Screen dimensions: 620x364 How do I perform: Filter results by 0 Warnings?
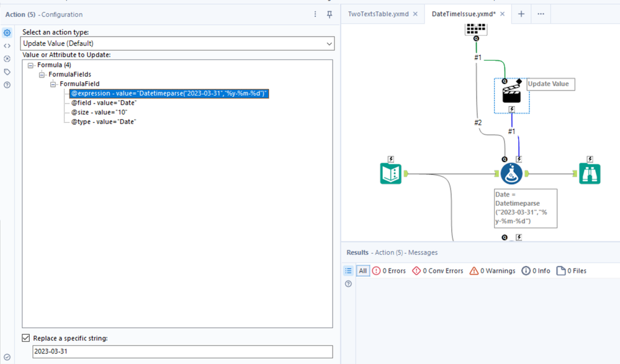tap(492, 271)
